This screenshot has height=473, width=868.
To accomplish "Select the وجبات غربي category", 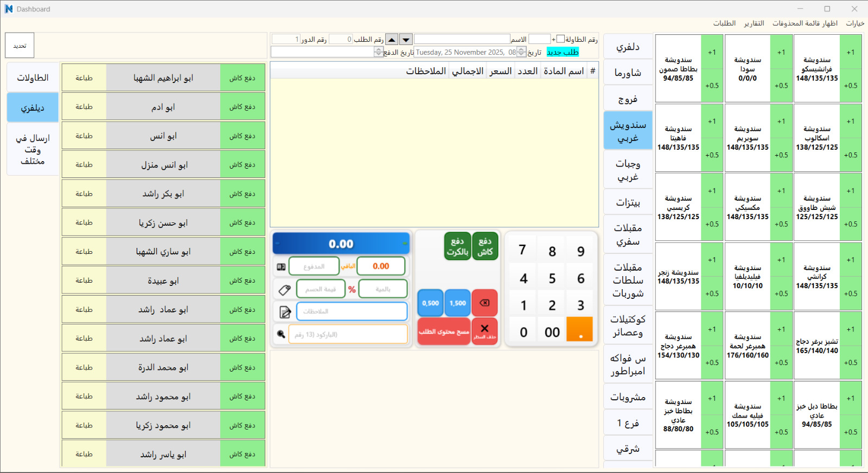I will pos(628,170).
